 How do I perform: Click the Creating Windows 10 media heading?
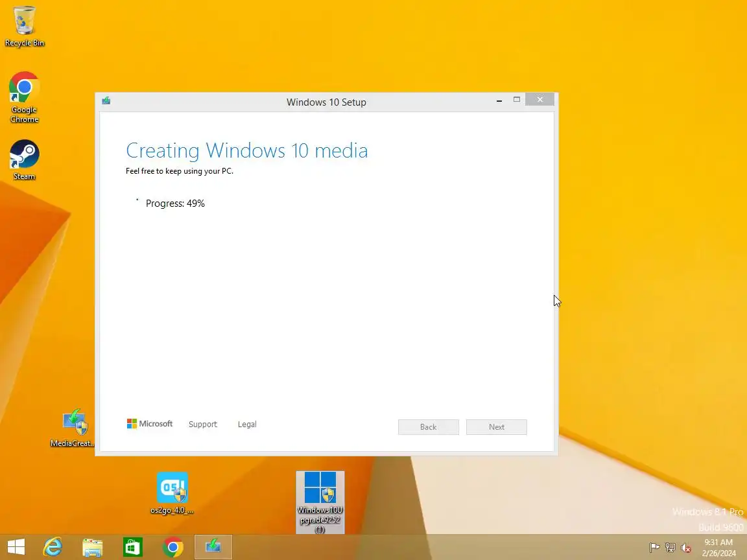[247, 150]
